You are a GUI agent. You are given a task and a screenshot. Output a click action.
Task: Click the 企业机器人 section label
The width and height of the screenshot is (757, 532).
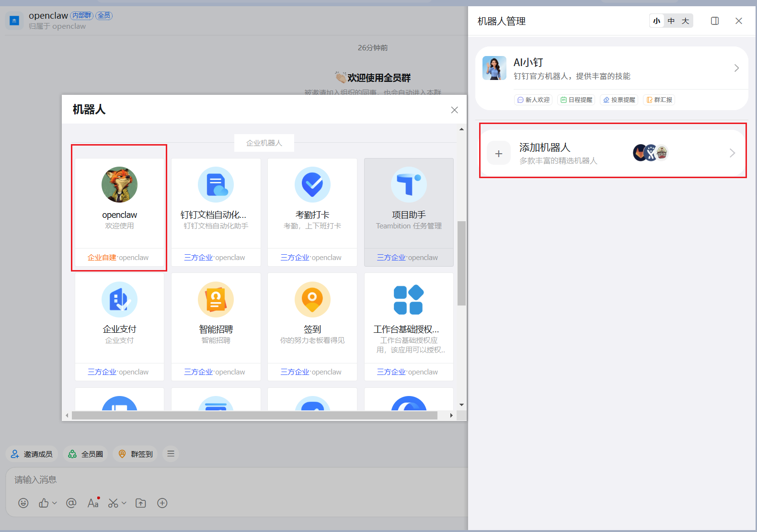(264, 143)
